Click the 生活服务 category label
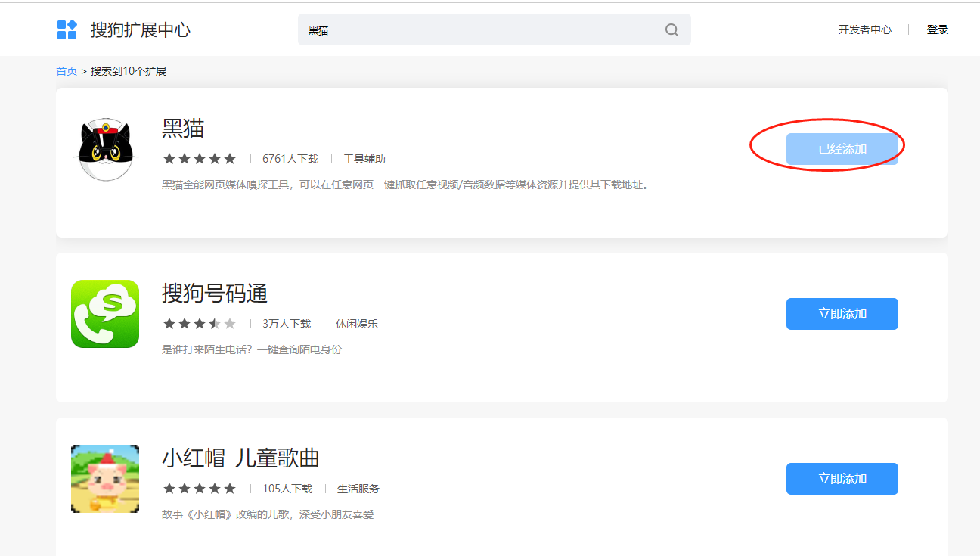The image size is (980, 556). pyautogui.click(x=358, y=489)
